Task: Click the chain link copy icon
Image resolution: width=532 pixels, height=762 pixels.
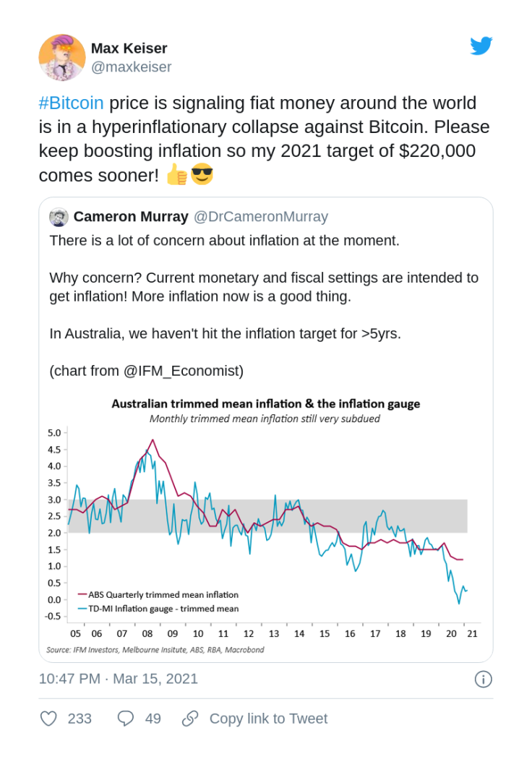Action: tap(190, 719)
